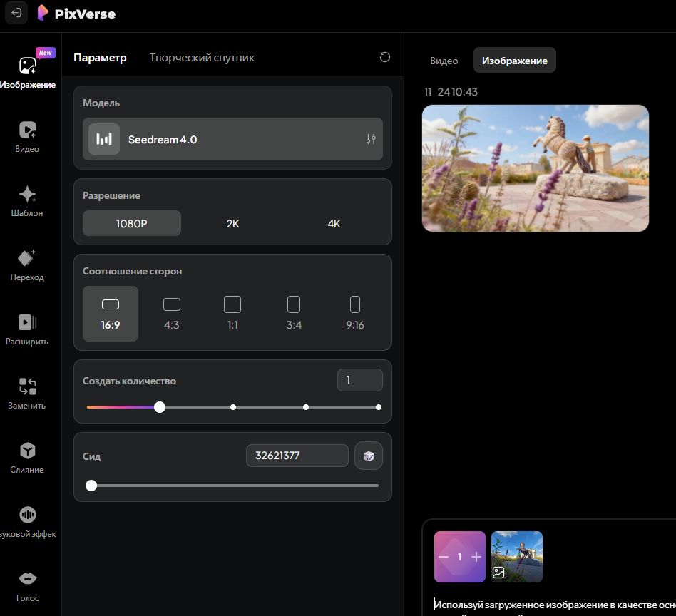
Task: Click the seed slider handle
Action: point(91,486)
